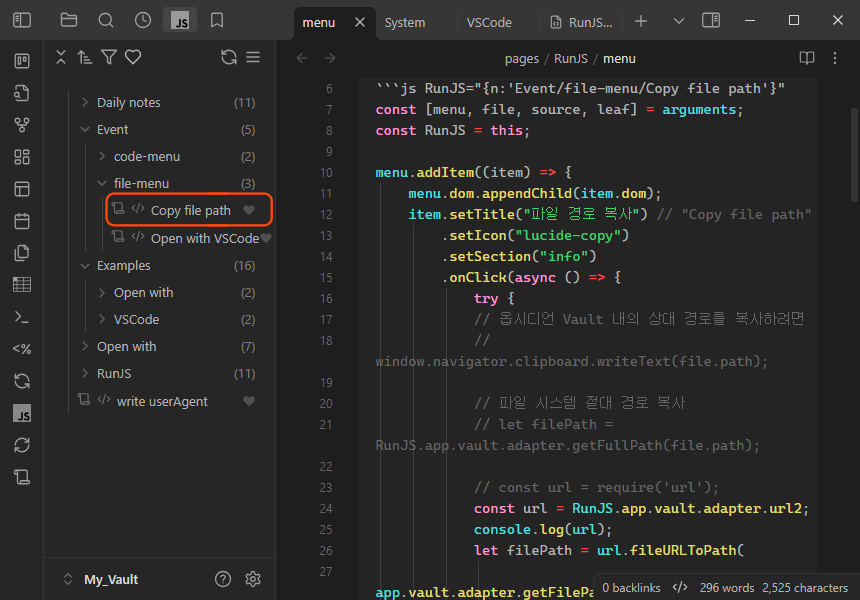Collapse the file-menu group
The height and width of the screenshot is (600, 860).
102,183
